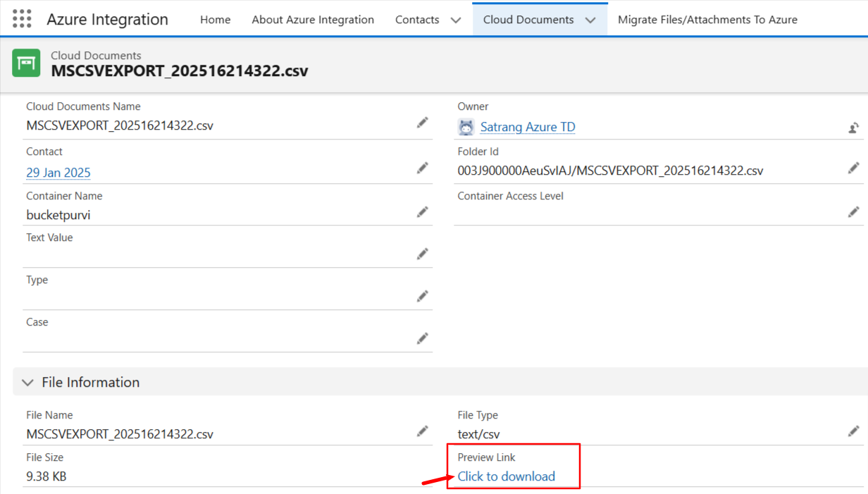The width and height of the screenshot is (868, 494).
Task: Edit the Case field pencil icon
Action: [x=422, y=338]
